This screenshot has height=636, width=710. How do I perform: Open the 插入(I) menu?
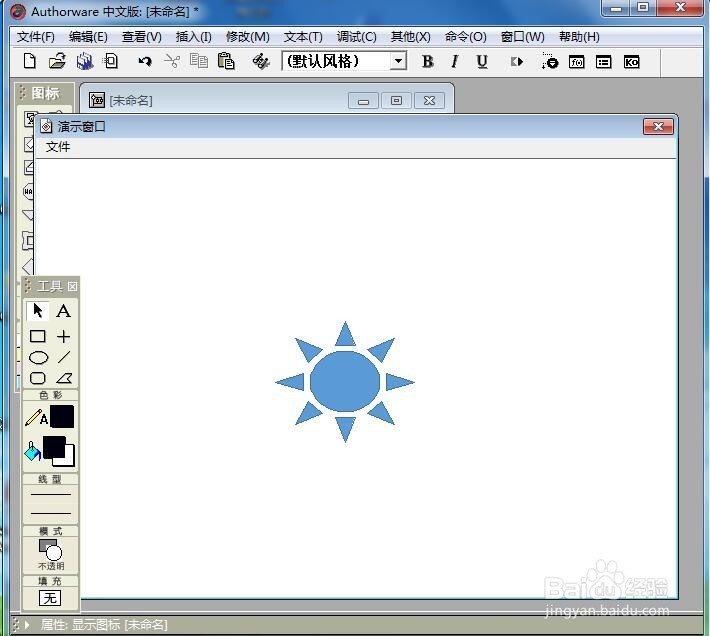194,37
